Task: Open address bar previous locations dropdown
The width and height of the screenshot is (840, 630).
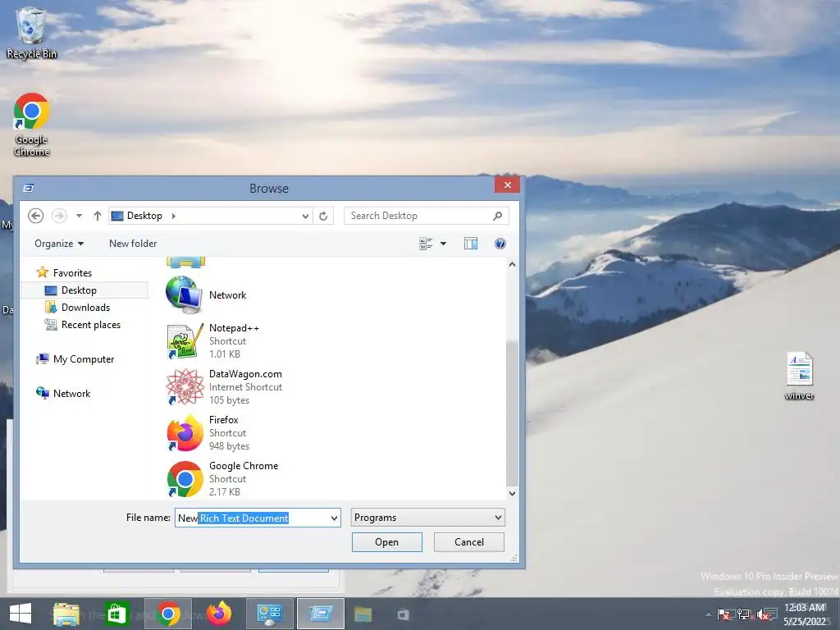Action: pos(305,216)
